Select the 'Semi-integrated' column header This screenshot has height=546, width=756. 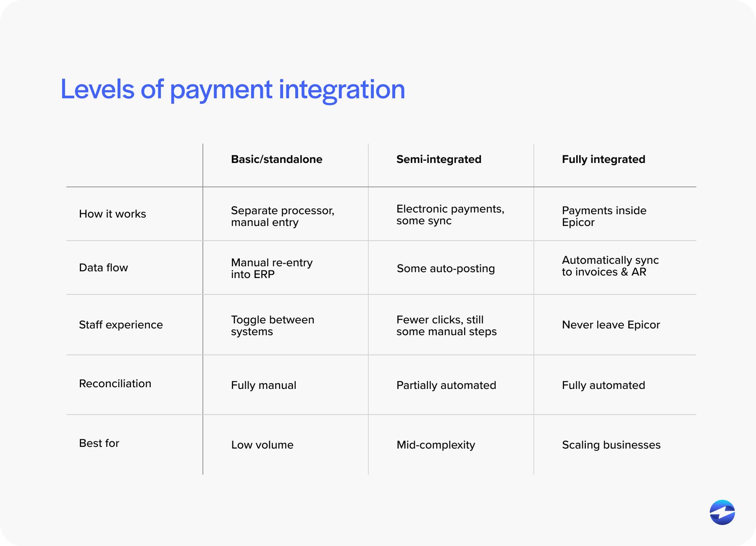click(x=438, y=160)
